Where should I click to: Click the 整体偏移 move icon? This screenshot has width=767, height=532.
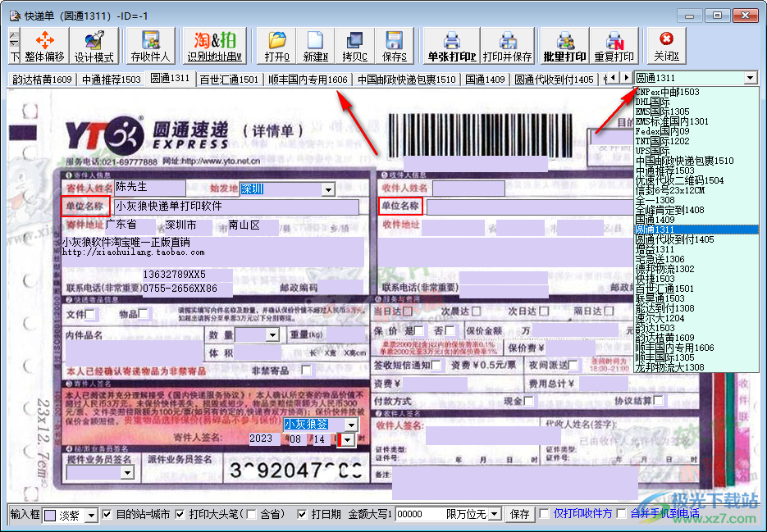[x=45, y=45]
